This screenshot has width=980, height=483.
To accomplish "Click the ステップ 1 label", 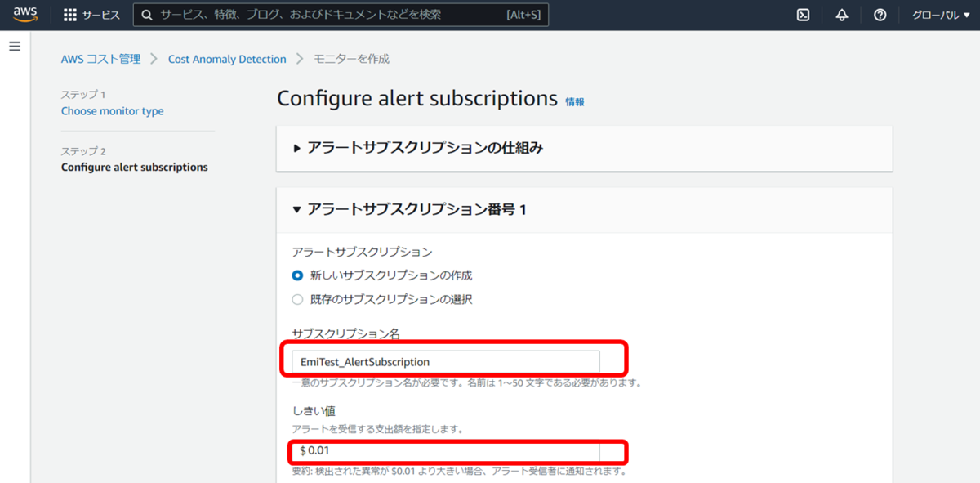I will pyautogui.click(x=83, y=95).
